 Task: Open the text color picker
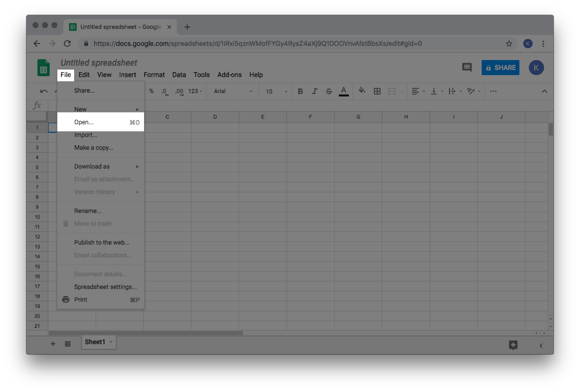344,91
